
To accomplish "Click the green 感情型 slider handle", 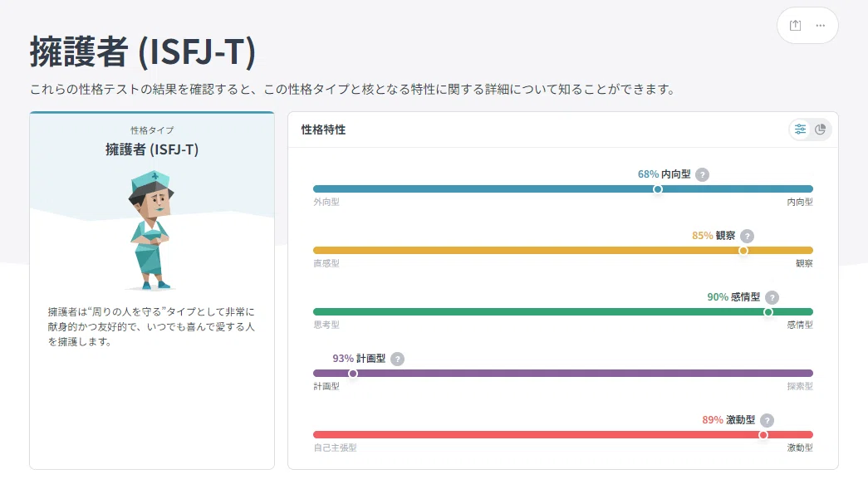I will [x=768, y=312].
